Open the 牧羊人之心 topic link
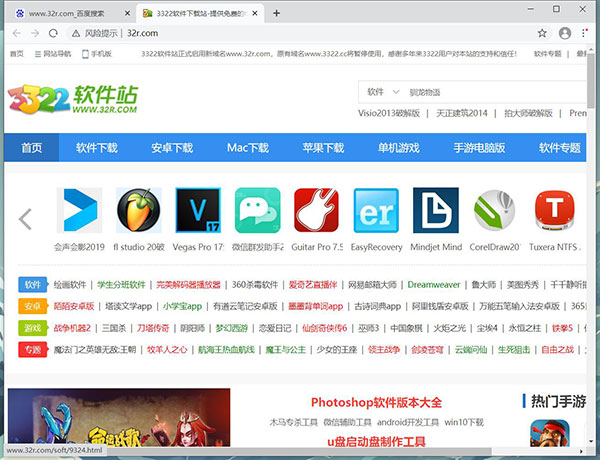The width and height of the screenshot is (600, 460). [x=167, y=349]
